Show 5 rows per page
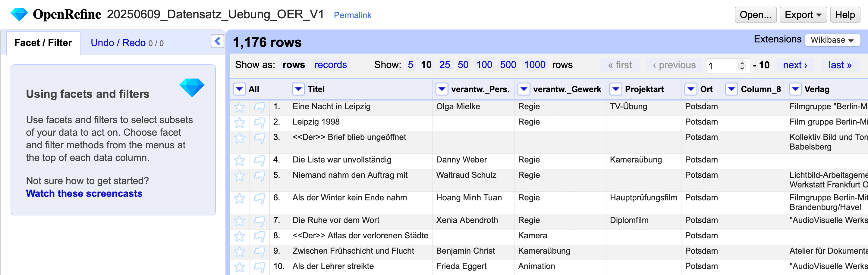The width and height of the screenshot is (868, 275). (x=410, y=65)
